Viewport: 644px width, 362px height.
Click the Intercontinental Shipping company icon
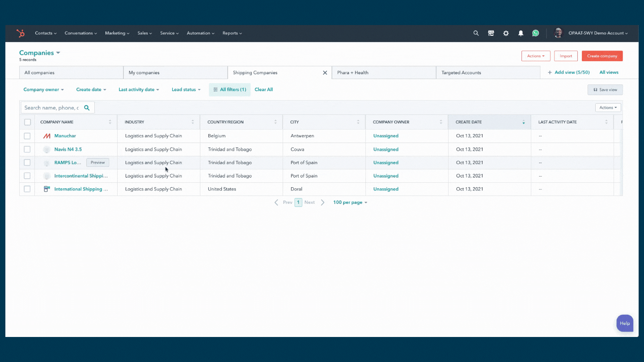coord(47,176)
